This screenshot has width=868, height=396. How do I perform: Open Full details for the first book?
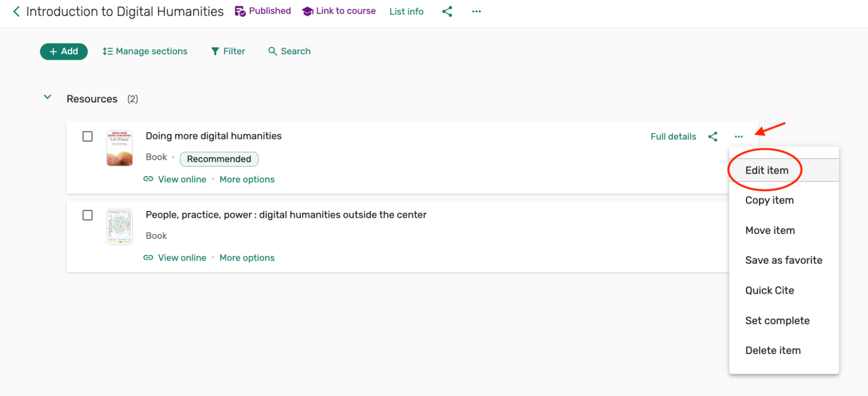(x=673, y=137)
